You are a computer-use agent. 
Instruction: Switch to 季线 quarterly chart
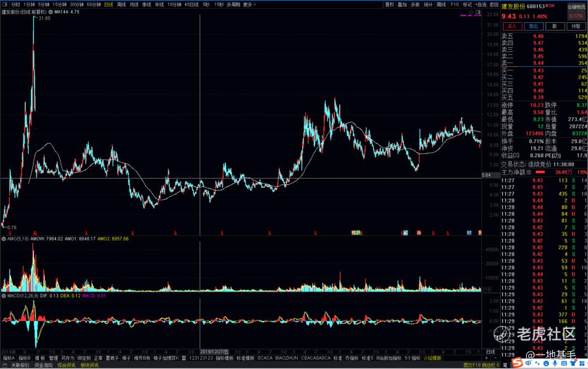(x=146, y=4)
